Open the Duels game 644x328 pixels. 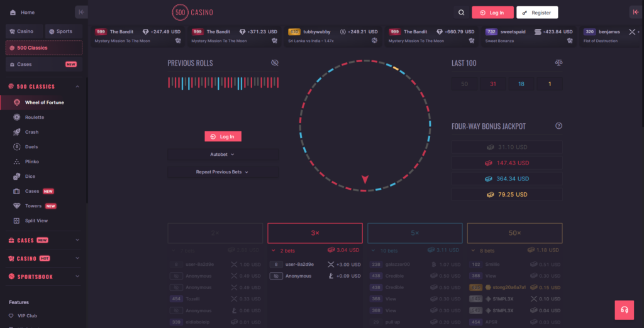click(31, 147)
